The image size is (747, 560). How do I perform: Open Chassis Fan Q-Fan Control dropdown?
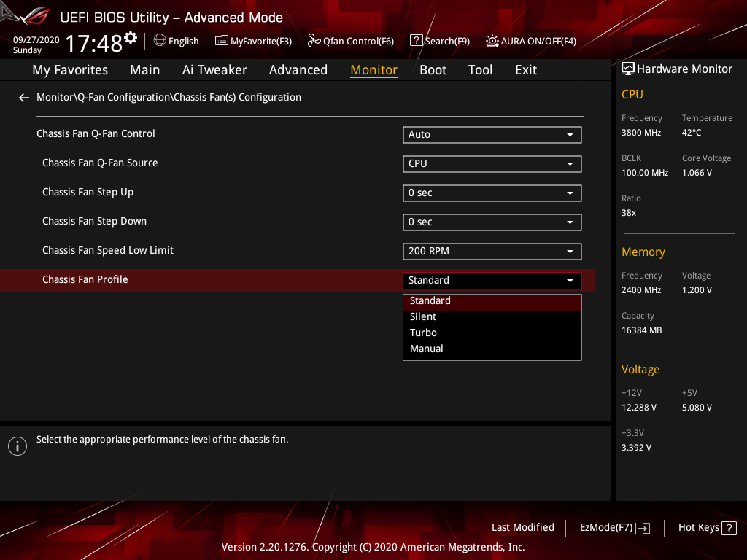492,135
